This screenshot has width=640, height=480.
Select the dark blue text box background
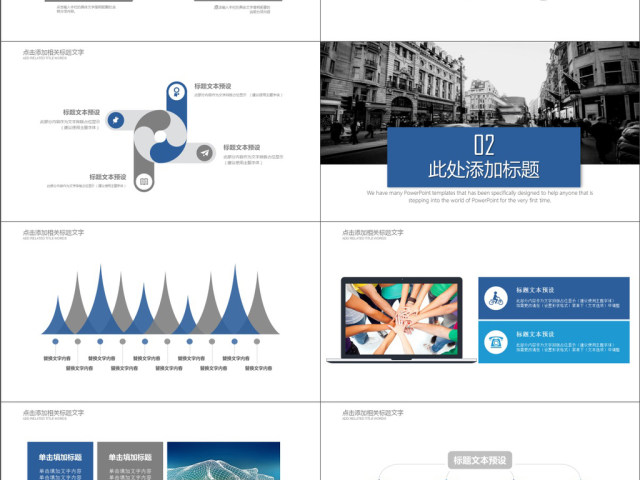click(554, 298)
